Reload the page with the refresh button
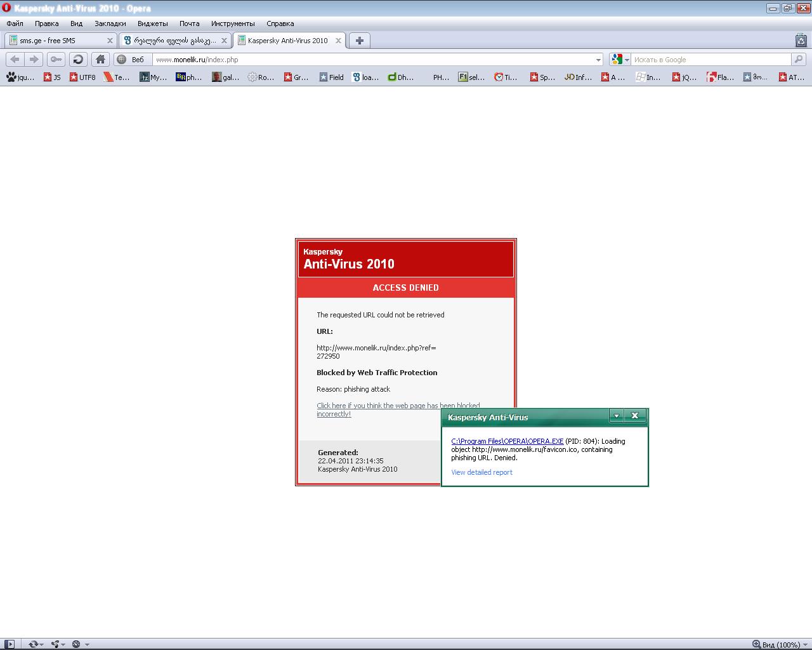Screen dimensions: 812x650 pyautogui.click(x=78, y=59)
